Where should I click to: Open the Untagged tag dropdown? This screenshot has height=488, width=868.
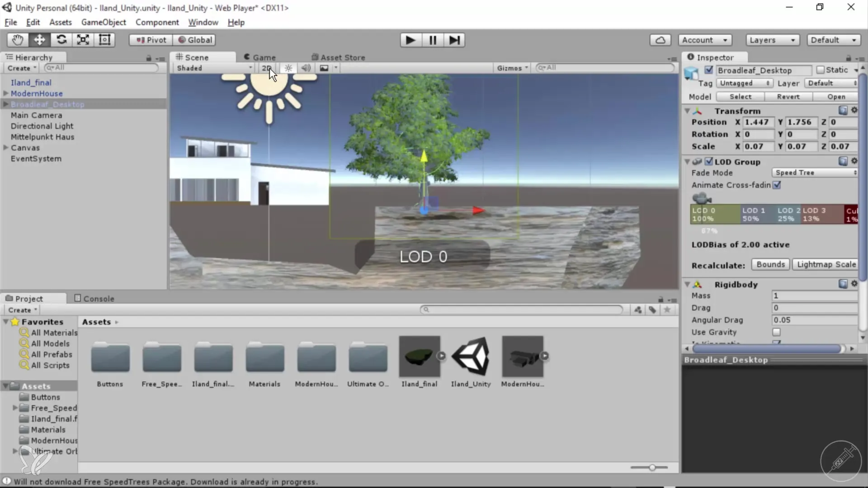(x=744, y=83)
